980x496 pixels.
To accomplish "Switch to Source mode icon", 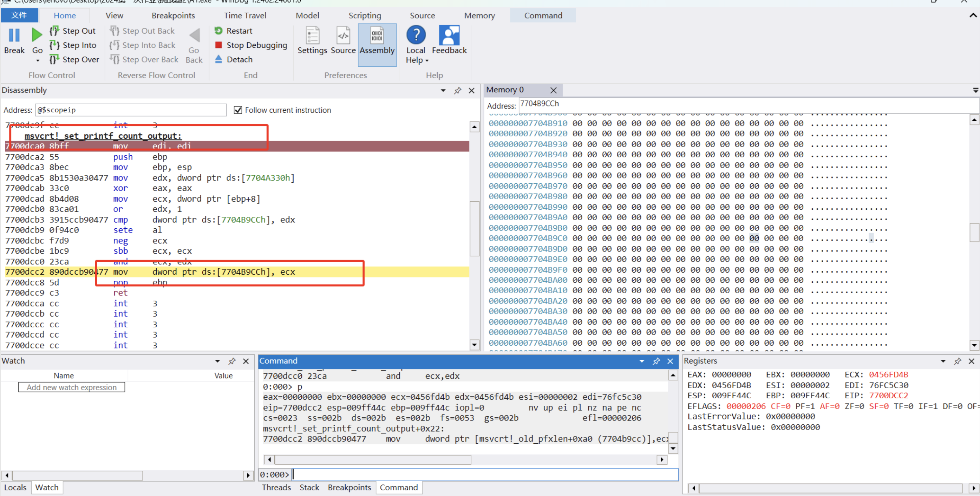I will coord(343,36).
